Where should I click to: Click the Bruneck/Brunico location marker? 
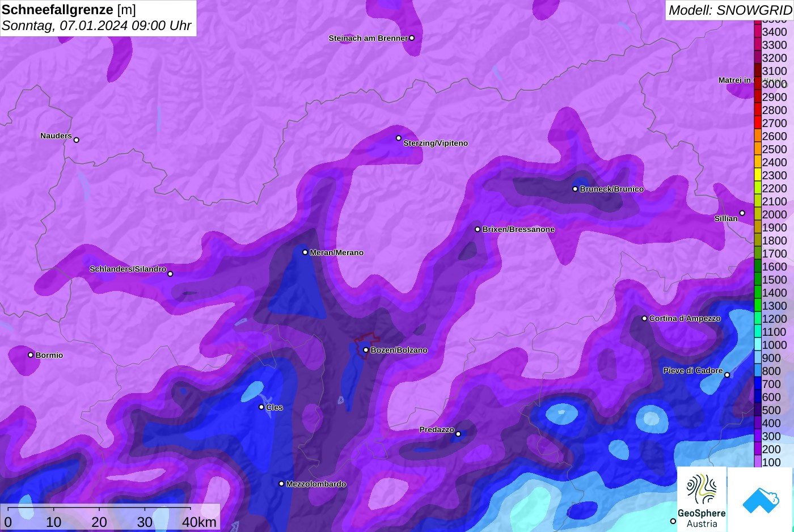tap(575, 189)
